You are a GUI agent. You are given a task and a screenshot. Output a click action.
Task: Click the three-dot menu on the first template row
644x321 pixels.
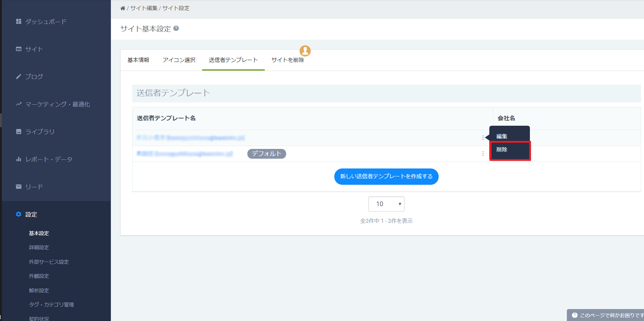click(x=483, y=138)
